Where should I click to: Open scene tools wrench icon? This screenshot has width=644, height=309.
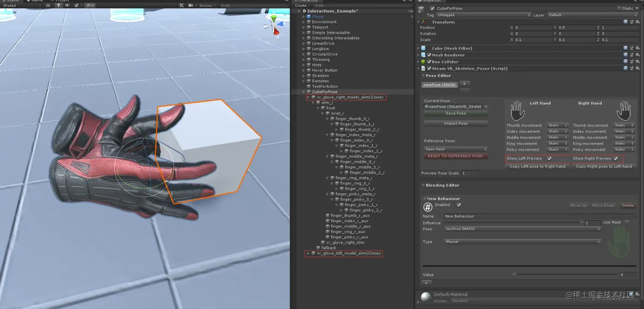[181, 6]
